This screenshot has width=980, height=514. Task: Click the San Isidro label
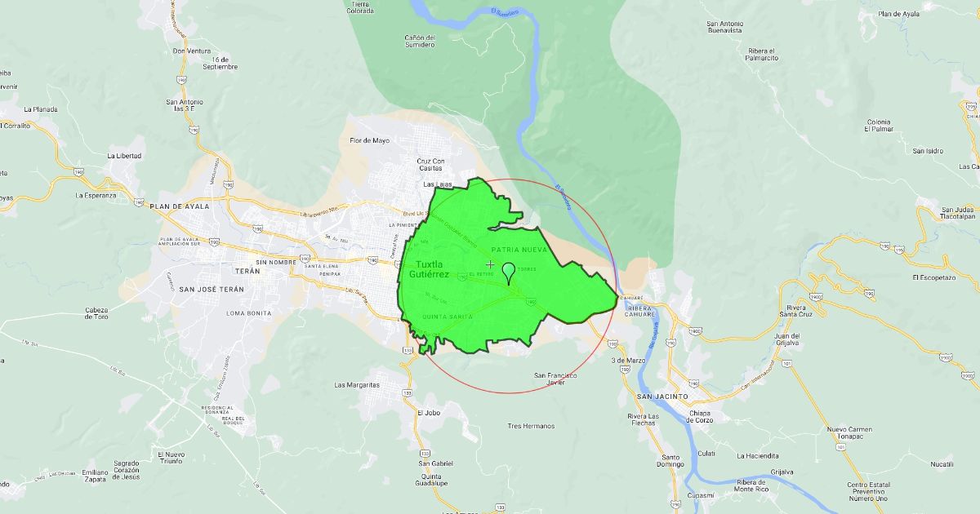(929, 151)
